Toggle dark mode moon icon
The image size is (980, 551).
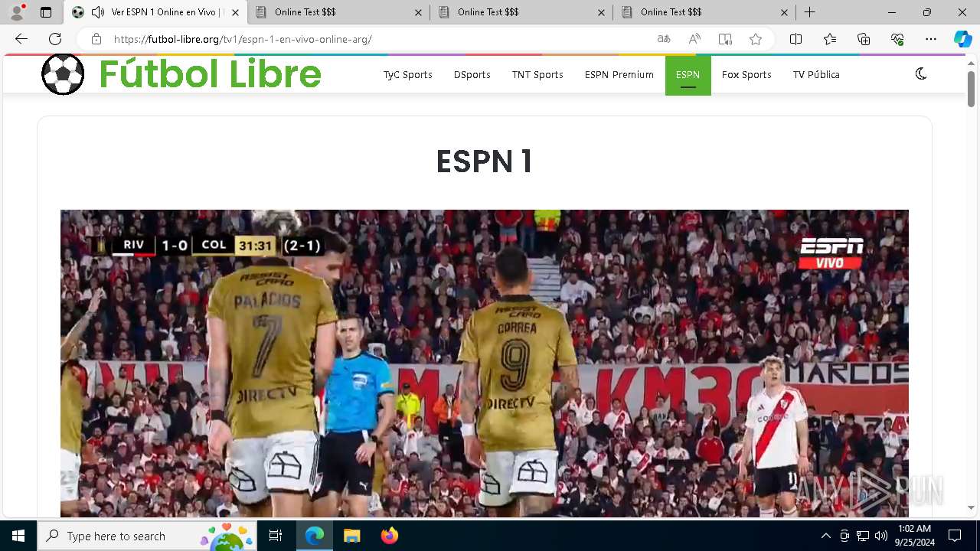921,74
